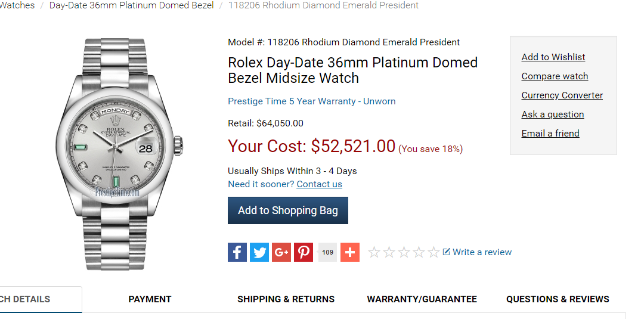This screenshot has width=644, height=319.
Task: Open Questions & Reviews tab
Action: [x=558, y=299]
